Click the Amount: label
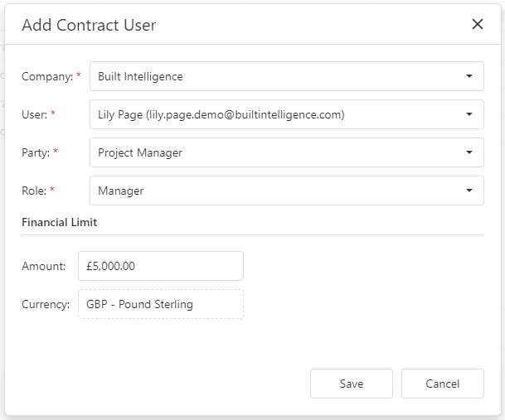Image resolution: width=505 pixels, height=420 pixels. pos(43,266)
